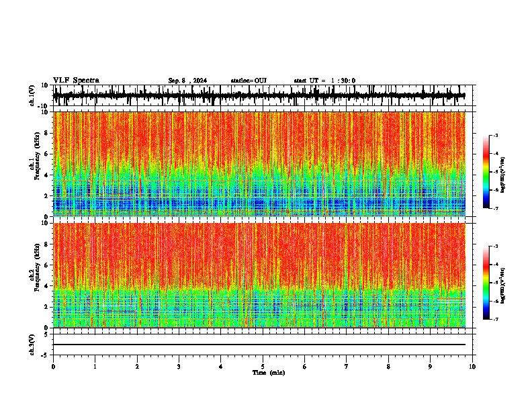Click the "VLF Spectra" plot title
This screenshot has width=532, height=411.
(x=76, y=81)
